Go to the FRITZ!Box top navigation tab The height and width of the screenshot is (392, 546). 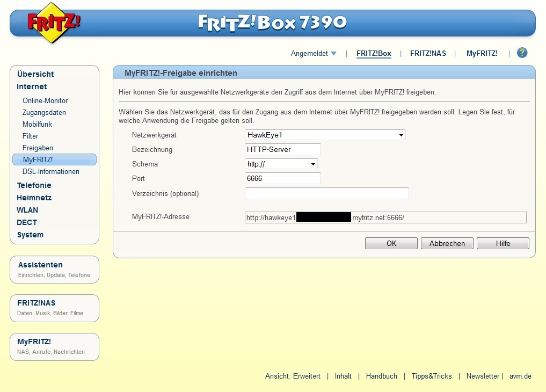coord(374,53)
